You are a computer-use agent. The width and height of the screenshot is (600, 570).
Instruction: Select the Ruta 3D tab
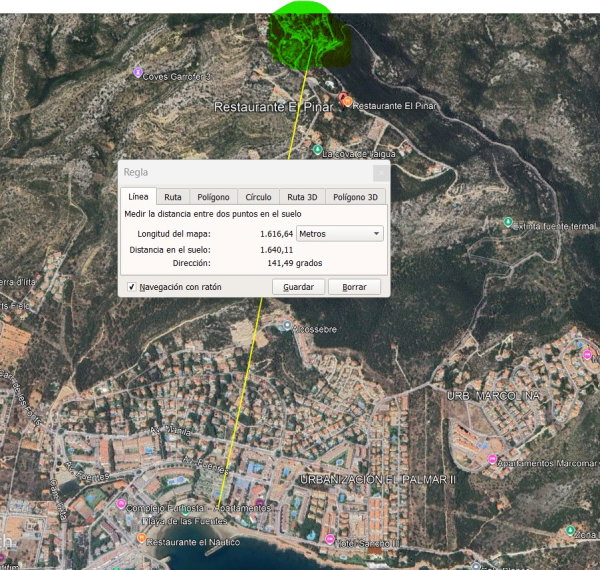(301, 197)
